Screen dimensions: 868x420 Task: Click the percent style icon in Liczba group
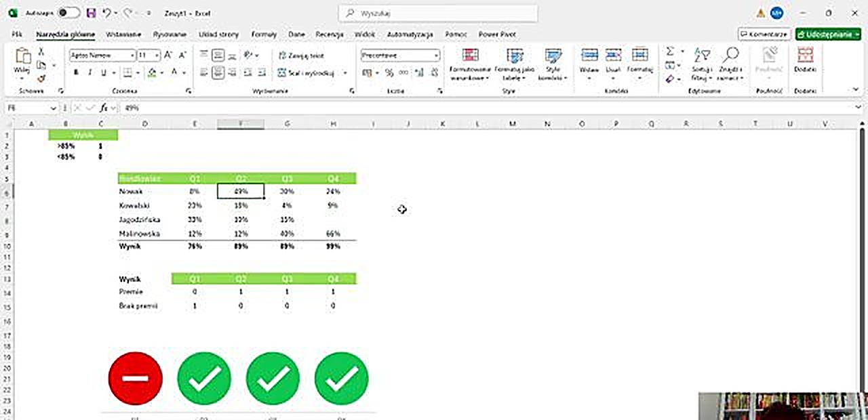389,72
